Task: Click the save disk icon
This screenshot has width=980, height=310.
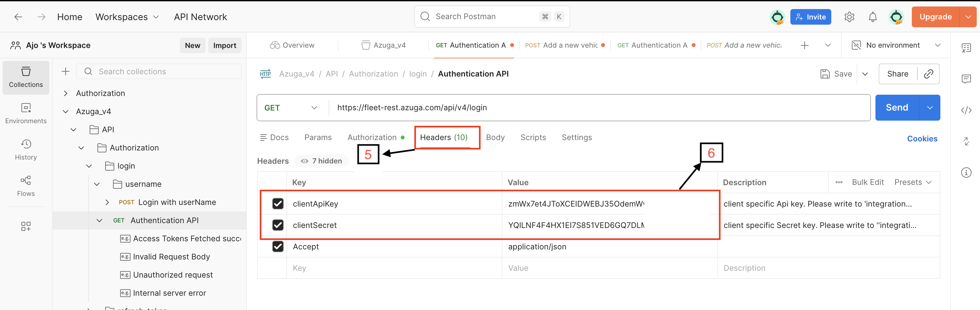Action: (x=825, y=74)
